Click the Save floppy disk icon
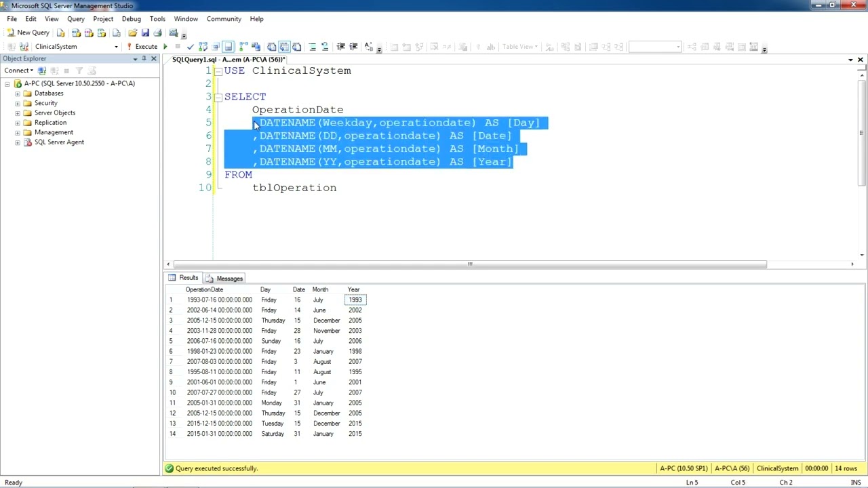Image resolution: width=868 pixels, height=488 pixels. click(145, 33)
